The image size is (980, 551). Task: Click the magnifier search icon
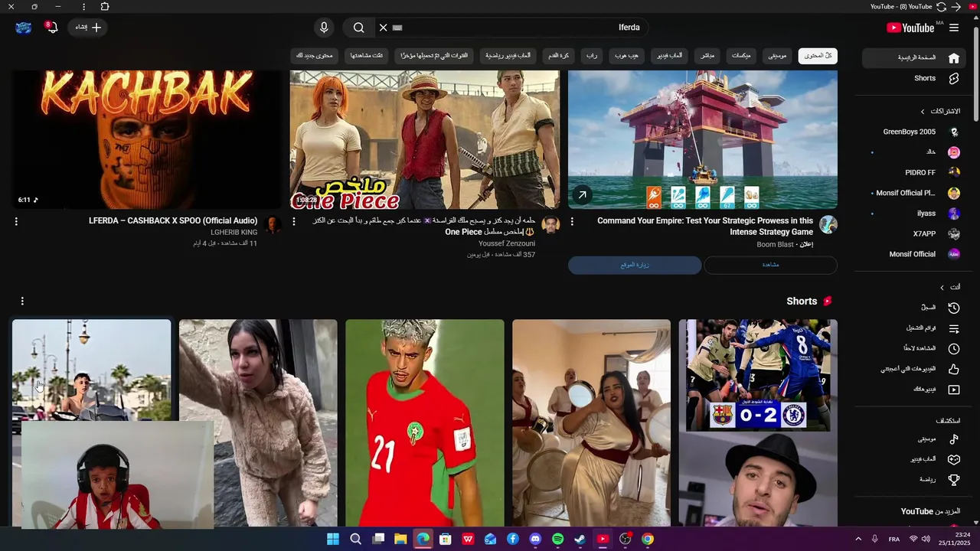358,28
